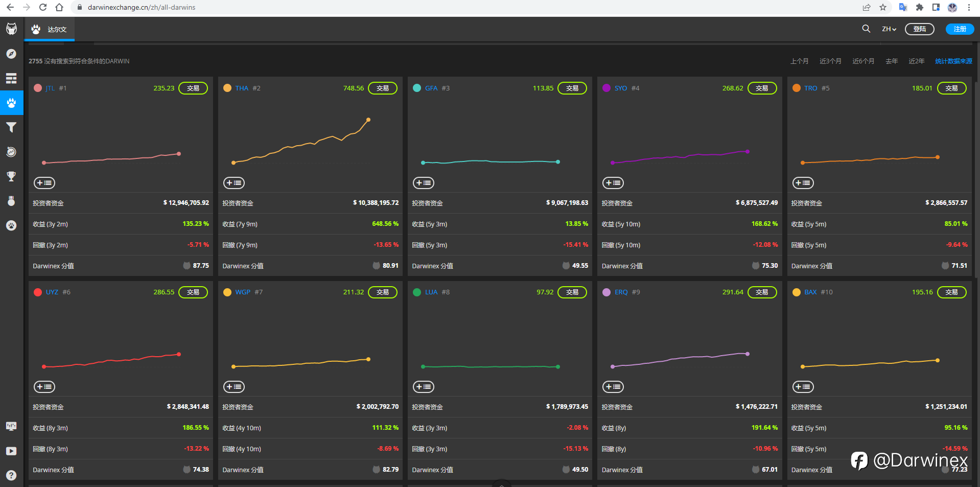This screenshot has width=980, height=487.
Task: Open the SYO DARWIN link
Action: [621, 88]
